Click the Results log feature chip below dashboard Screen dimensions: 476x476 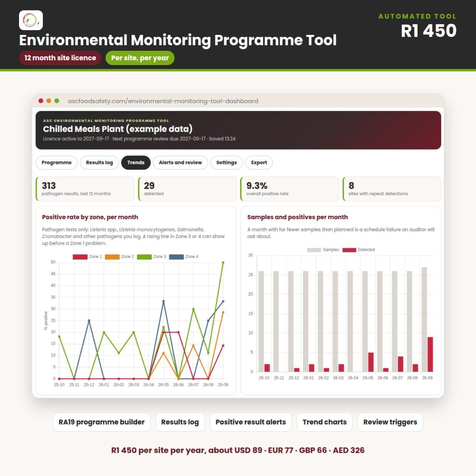point(180,422)
